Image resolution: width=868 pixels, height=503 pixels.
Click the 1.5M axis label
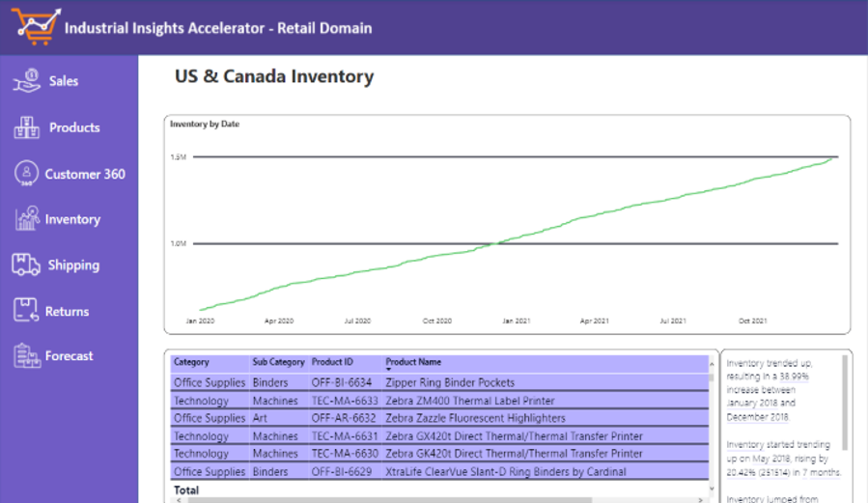tap(179, 157)
